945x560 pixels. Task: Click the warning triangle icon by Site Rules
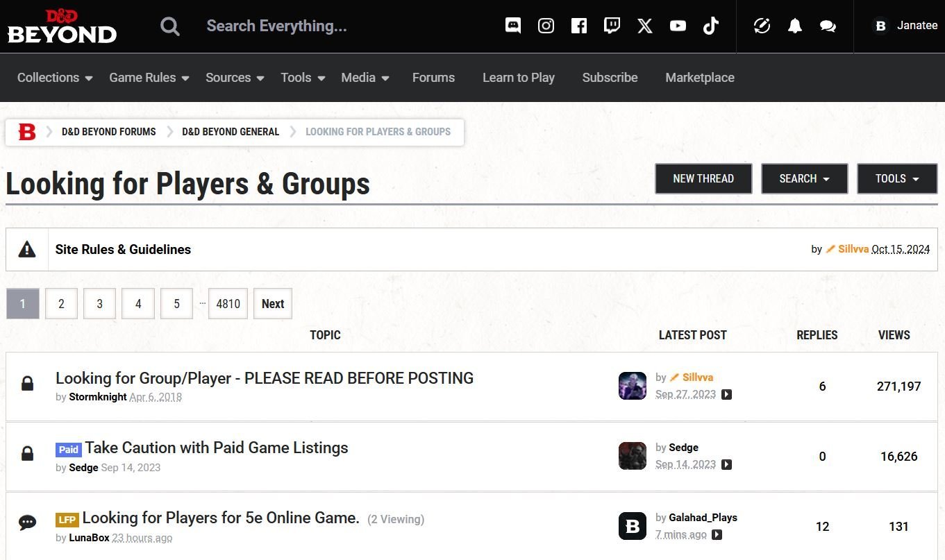click(27, 249)
